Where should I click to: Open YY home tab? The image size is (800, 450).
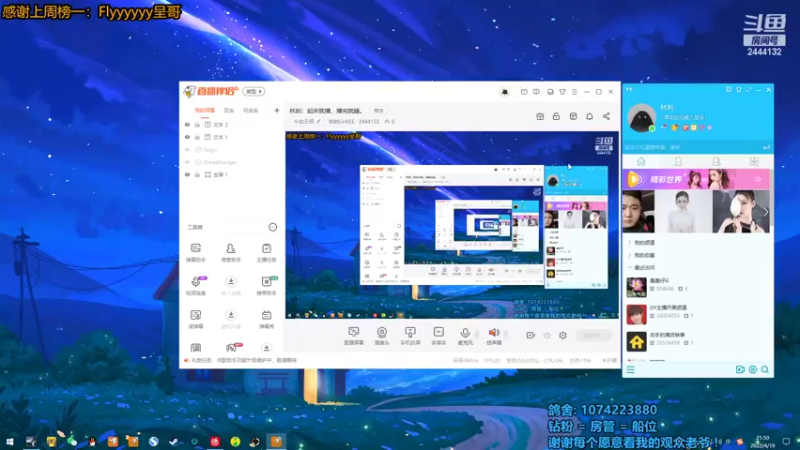[641, 161]
